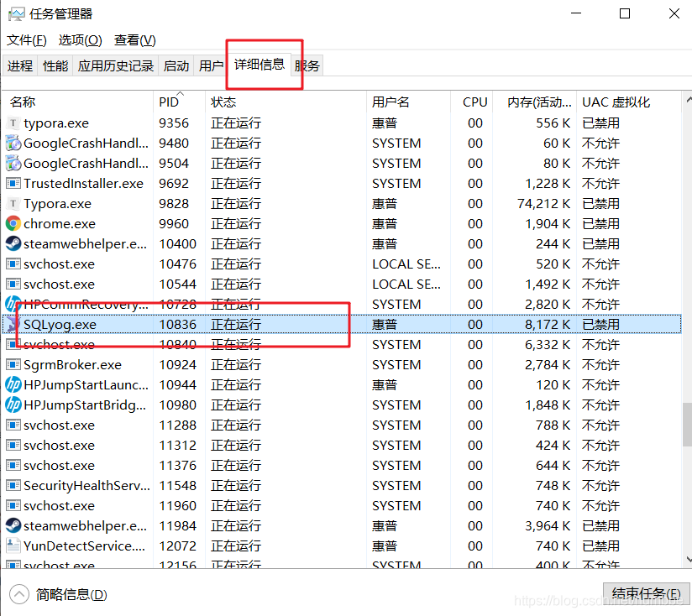Image resolution: width=692 pixels, height=616 pixels.
Task: Click memory value 8,172 K
Action: tap(548, 325)
